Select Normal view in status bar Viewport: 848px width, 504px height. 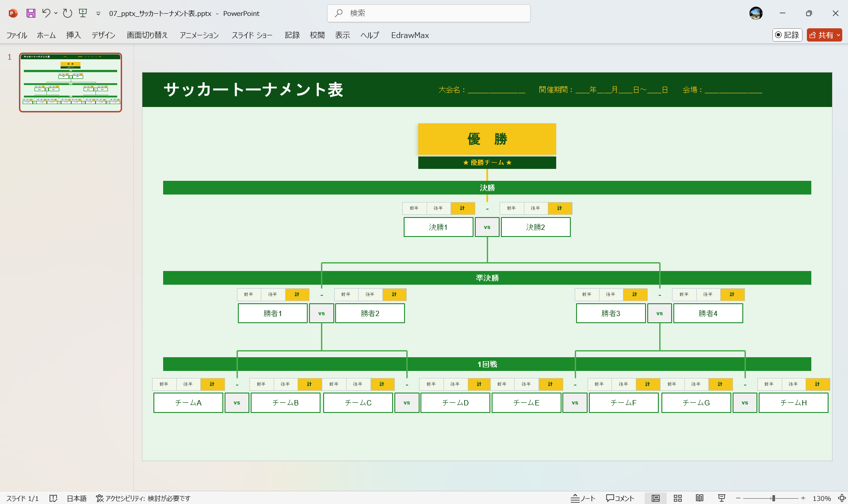pos(656,498)
